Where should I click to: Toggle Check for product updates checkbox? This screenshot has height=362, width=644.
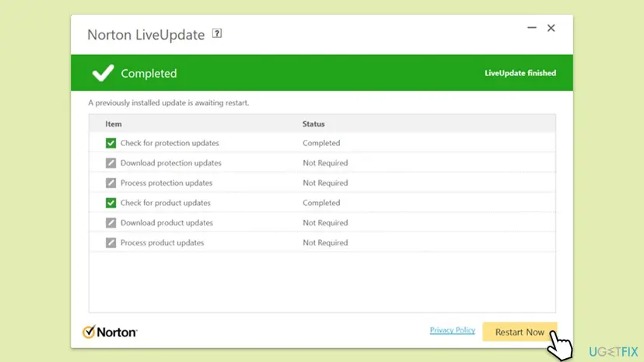pos(110,203)
